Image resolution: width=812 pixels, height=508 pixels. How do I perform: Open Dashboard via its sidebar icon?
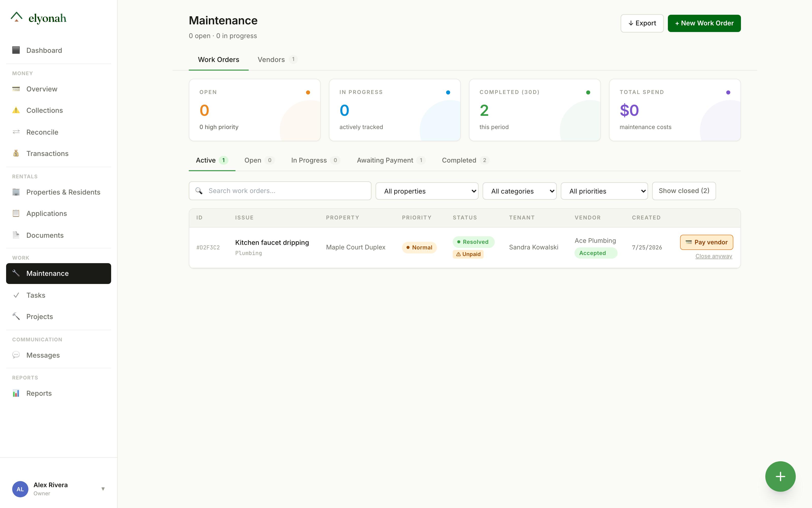point(16,50)
